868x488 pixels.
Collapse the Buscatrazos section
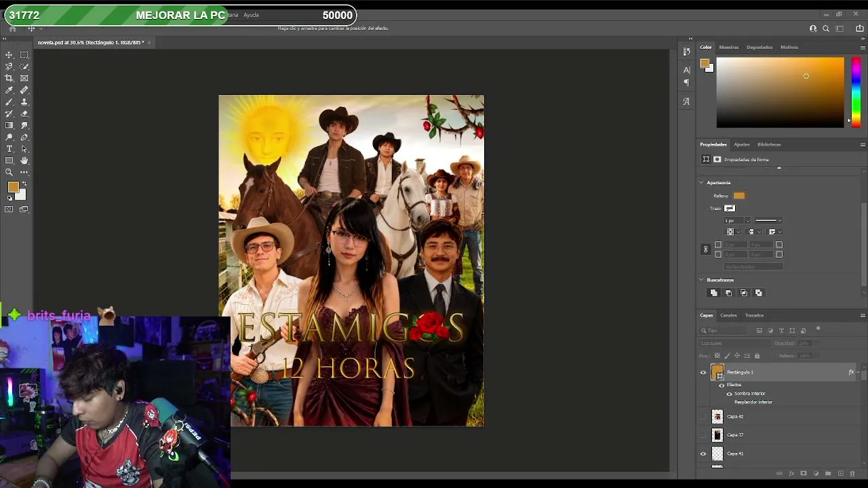pos(701,280)
